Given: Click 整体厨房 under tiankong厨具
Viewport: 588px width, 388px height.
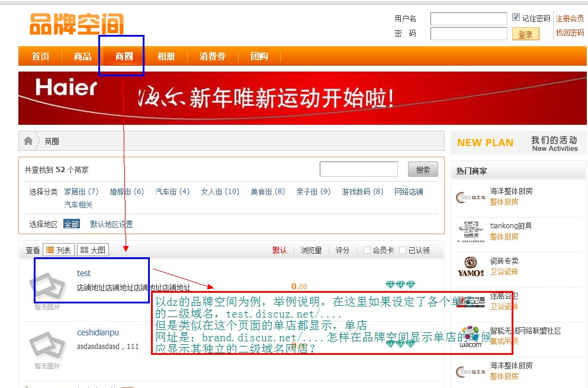Looking at the screenshot, I should click(504, 237).
